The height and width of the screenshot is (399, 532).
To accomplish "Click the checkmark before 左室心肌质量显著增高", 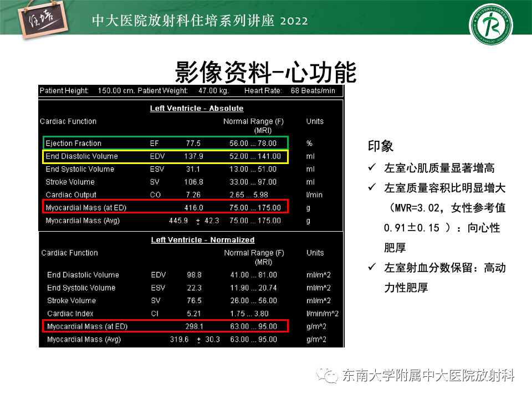I will click(372, 167).
